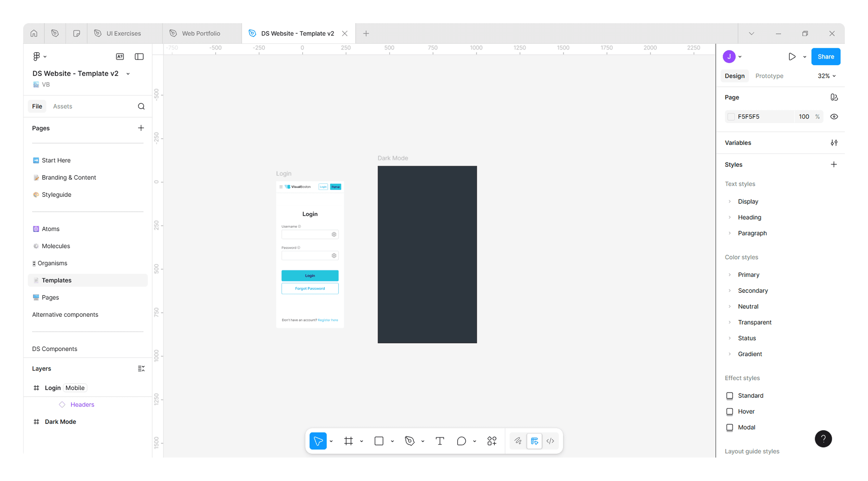Image resolution: width=868 pixels, height=481 pixels.
Task: Open the Actions components tool
Action: (492, 441)
